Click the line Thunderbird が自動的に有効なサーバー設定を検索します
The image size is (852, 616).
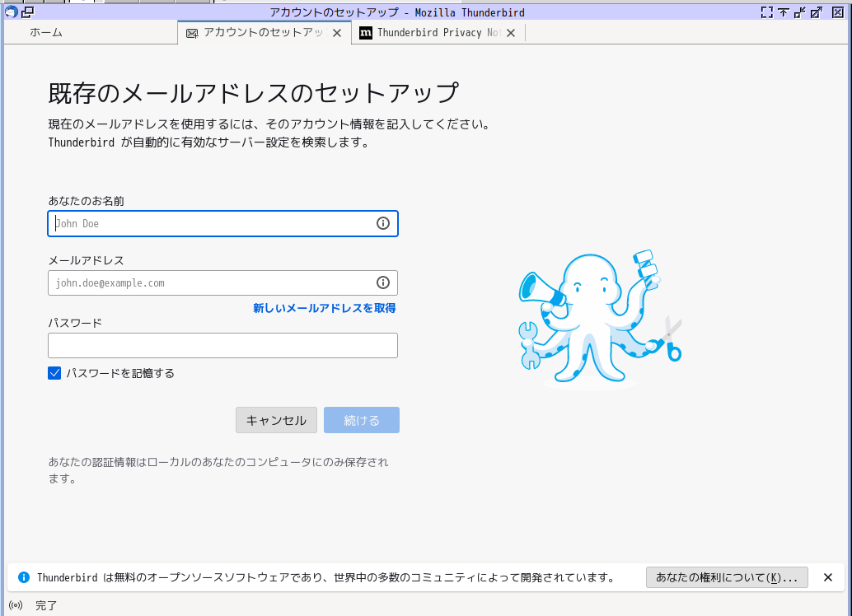click(x=209, y=142)
